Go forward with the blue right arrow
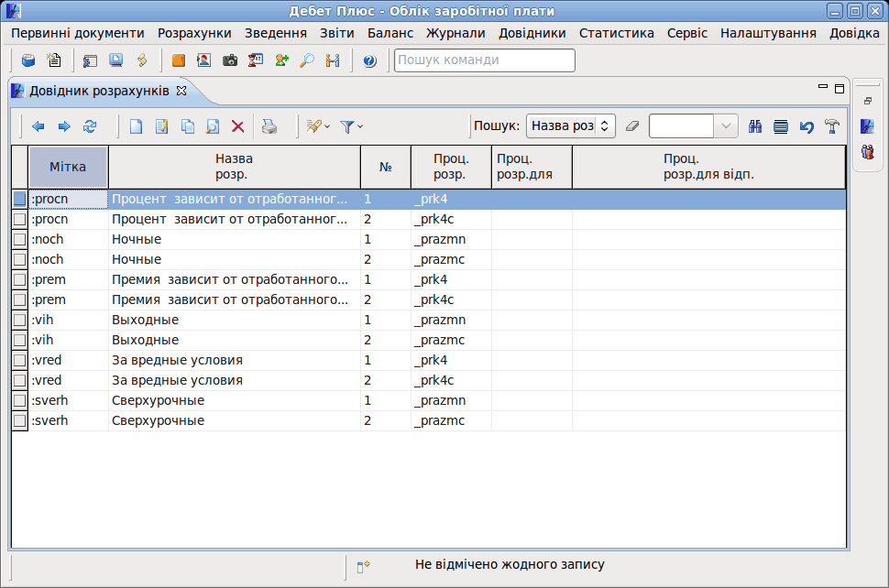 coord(64,126)
